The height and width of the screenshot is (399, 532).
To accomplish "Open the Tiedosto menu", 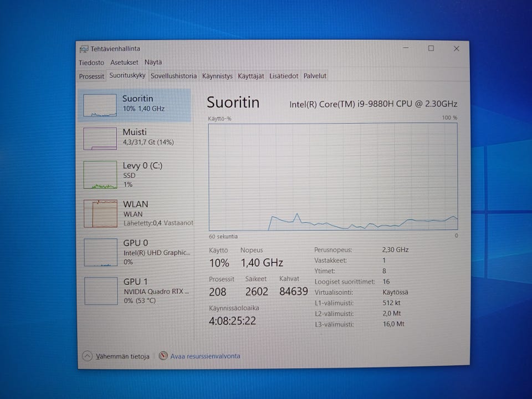I will pos(91,63).
